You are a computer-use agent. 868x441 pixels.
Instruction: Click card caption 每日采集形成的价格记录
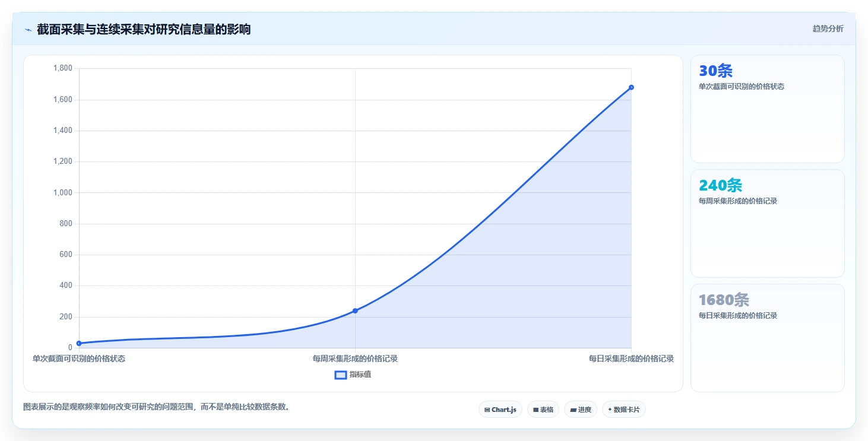point(738,316)
